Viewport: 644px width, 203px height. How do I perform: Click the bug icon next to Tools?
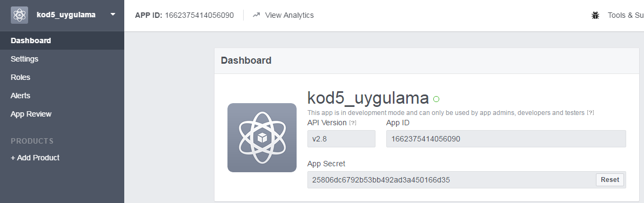(x=595, y=16)
